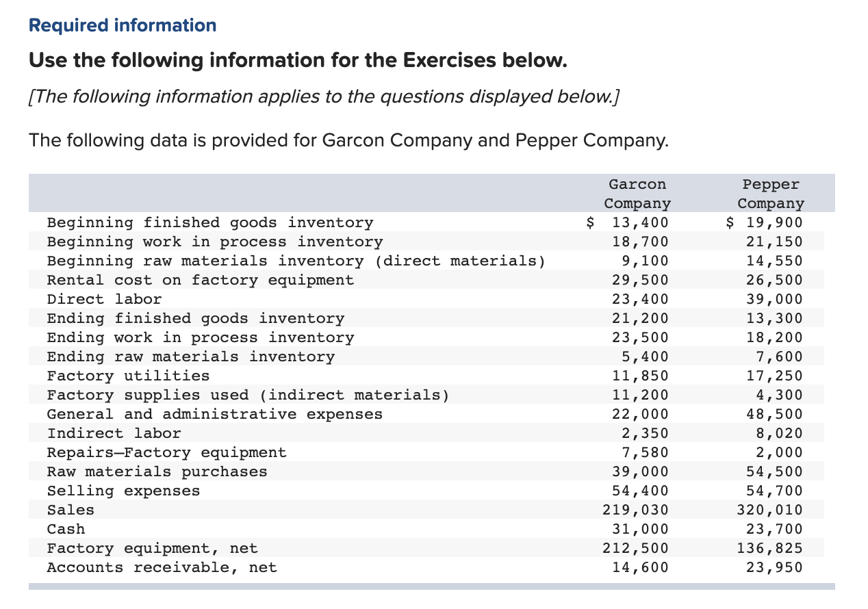The width and height of the screenshot is (868, 609).
Task: Select the Garcon Company column header
Action: pyautogui.click(x=637, y=194)
